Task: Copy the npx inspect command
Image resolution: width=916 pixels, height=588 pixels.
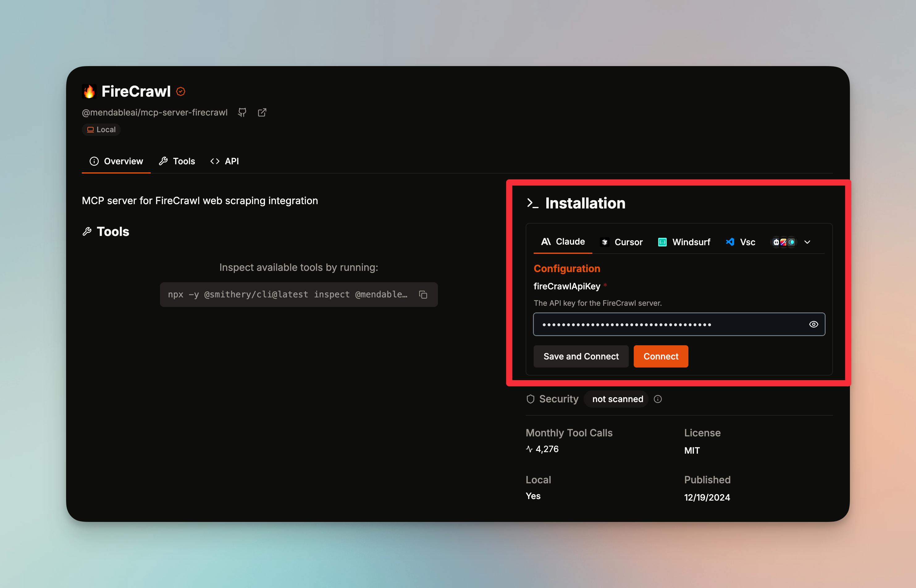Action: tap(423, 294)
